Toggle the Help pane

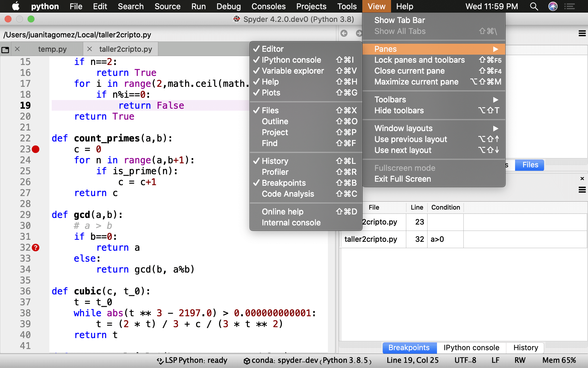click(x=306, y=82)
